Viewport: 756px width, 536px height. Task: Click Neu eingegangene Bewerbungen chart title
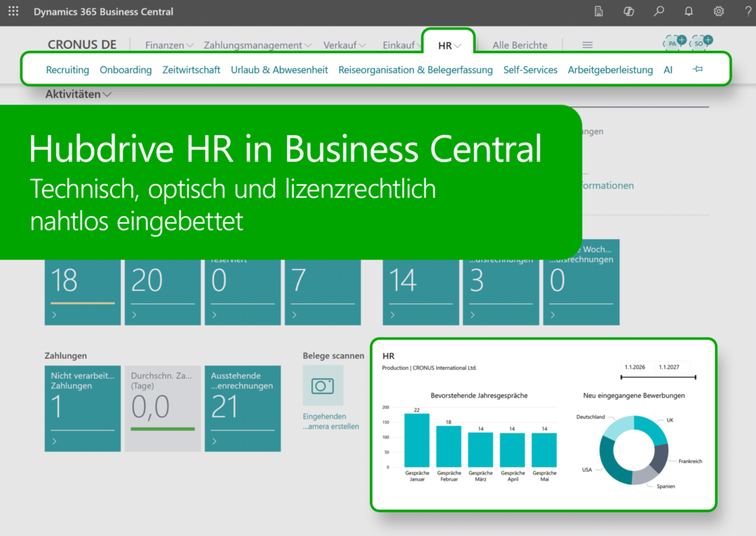(633, 395)
